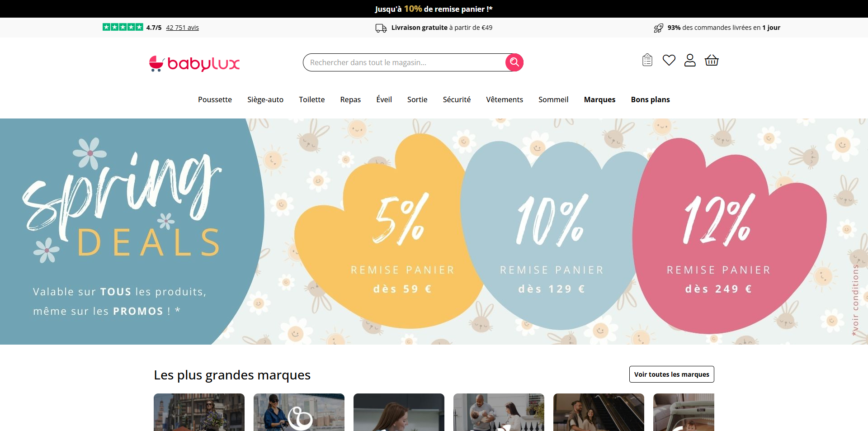Click the top 10% de remise panier banner
868x431 pixels.
point(434,9)
